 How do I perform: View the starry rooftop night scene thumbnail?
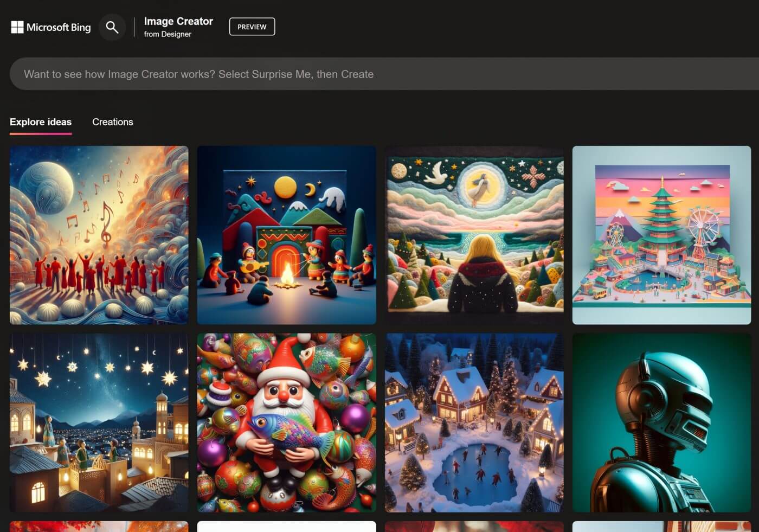(x=99, y=423)
